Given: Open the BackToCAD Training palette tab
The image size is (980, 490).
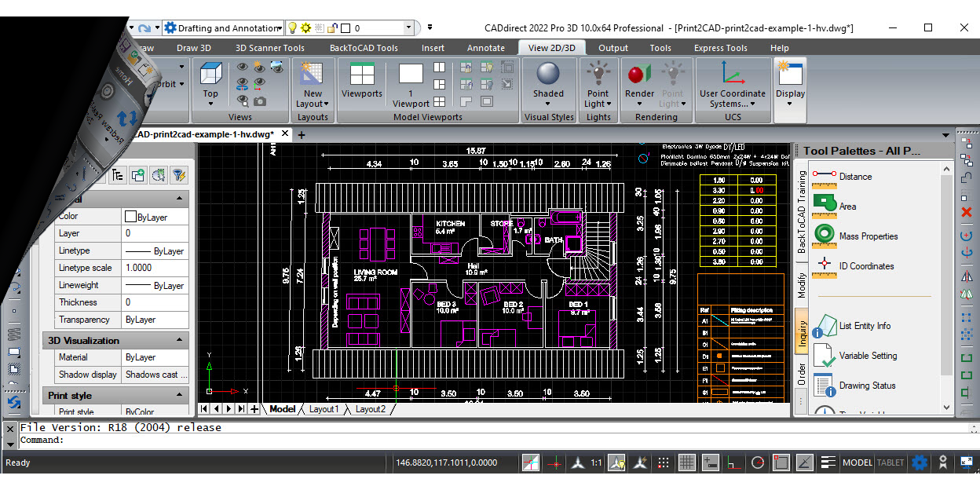Looking at the screenshot, I should pos(802,212).
